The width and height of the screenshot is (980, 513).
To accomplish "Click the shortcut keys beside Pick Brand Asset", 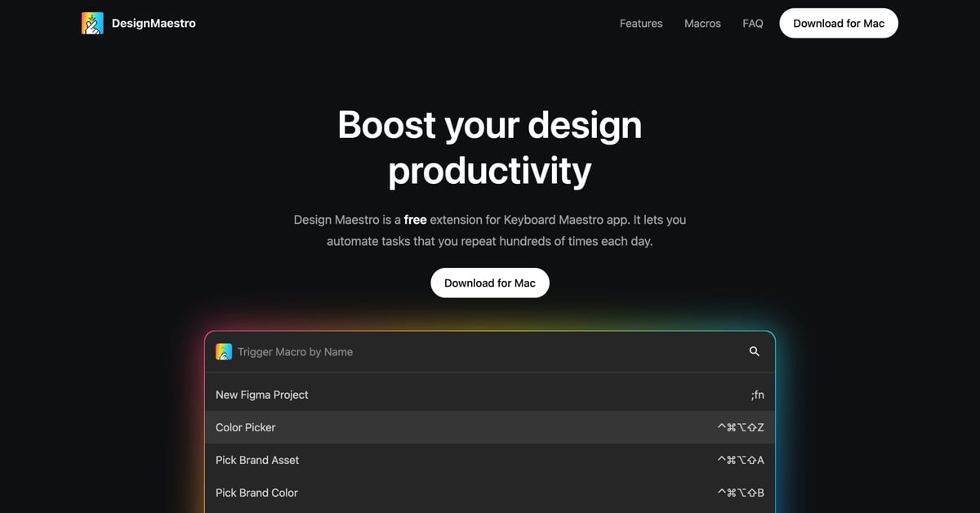I will point(741,459).
